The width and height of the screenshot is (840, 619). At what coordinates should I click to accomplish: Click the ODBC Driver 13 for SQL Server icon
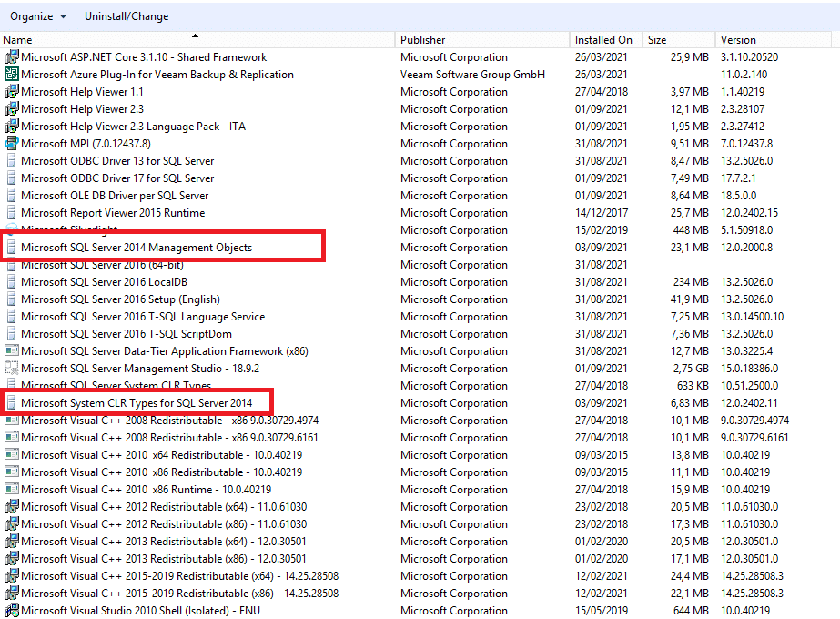[11, 161]
